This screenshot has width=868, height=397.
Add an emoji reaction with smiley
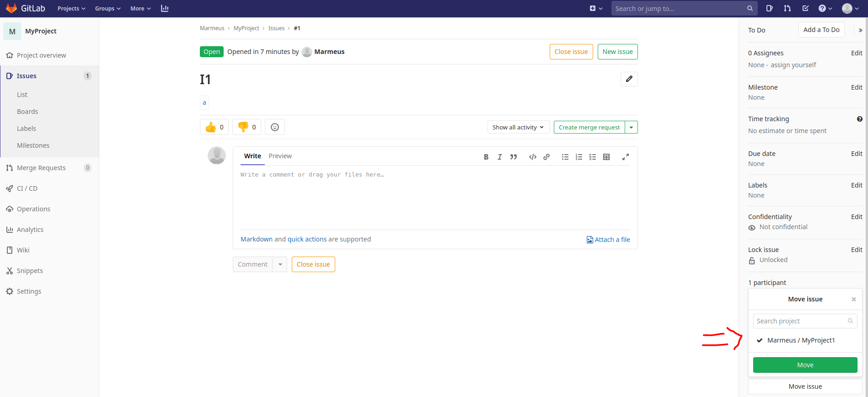[275, 127]
